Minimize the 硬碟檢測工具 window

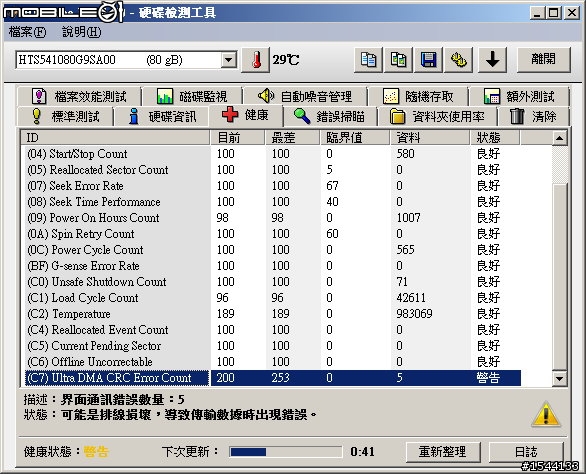click(x=537, y=13)
